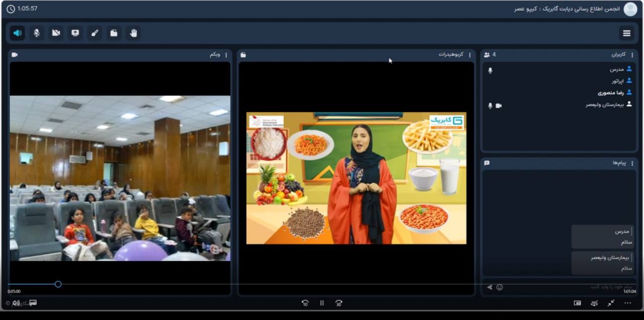The image size is (644, 320).
Task: Select user بیمارستان ولیعصر in the list
Action: coord(604,105)
